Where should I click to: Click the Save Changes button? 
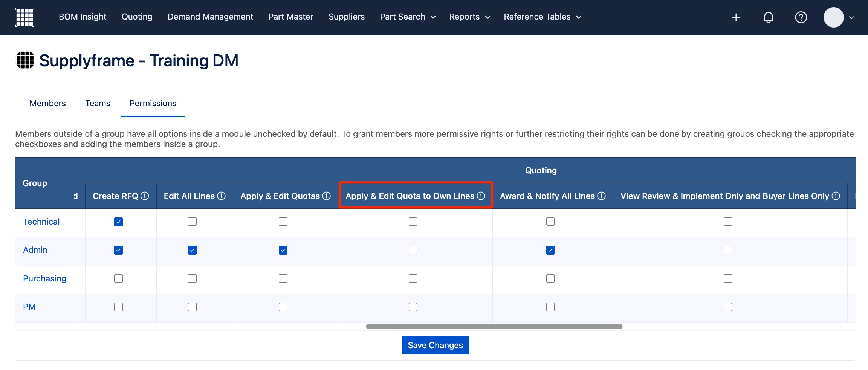coord(436,345)
